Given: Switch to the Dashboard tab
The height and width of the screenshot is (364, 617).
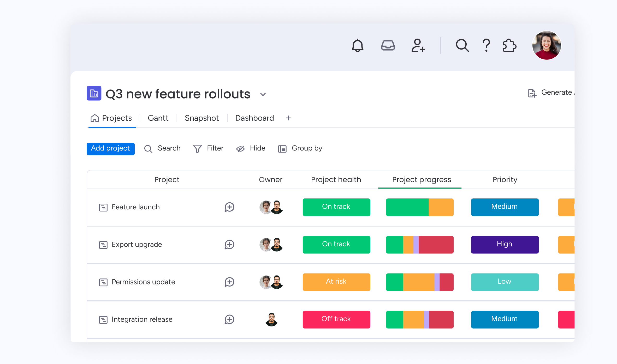Looking at the screenshot, I should pyautogui.click(x=254, y=118).
